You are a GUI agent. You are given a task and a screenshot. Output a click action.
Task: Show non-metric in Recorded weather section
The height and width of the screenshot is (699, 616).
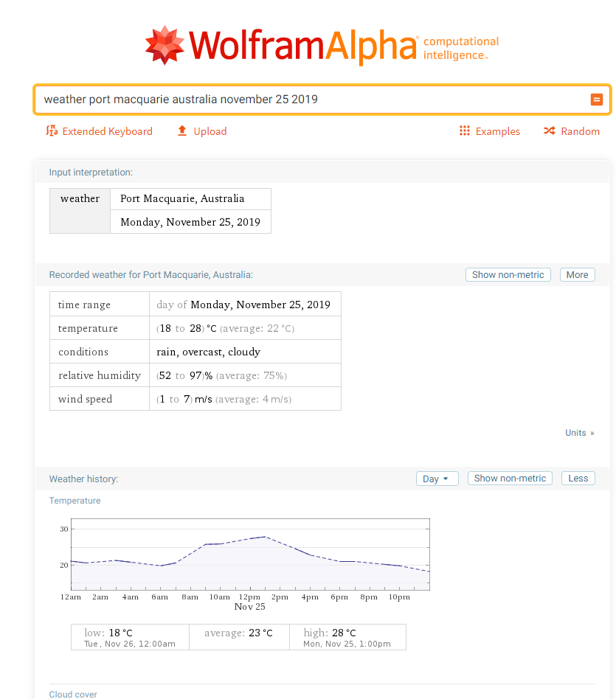tap(508, 274)
